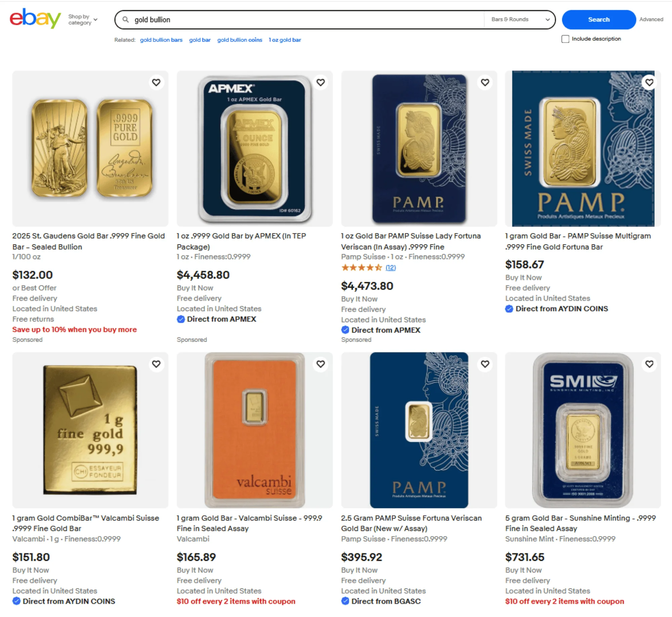This screenshot has width=672, height=617.
Task: Add the Valcambi CombiBar to your watchlist
Action: coord(156,364)
